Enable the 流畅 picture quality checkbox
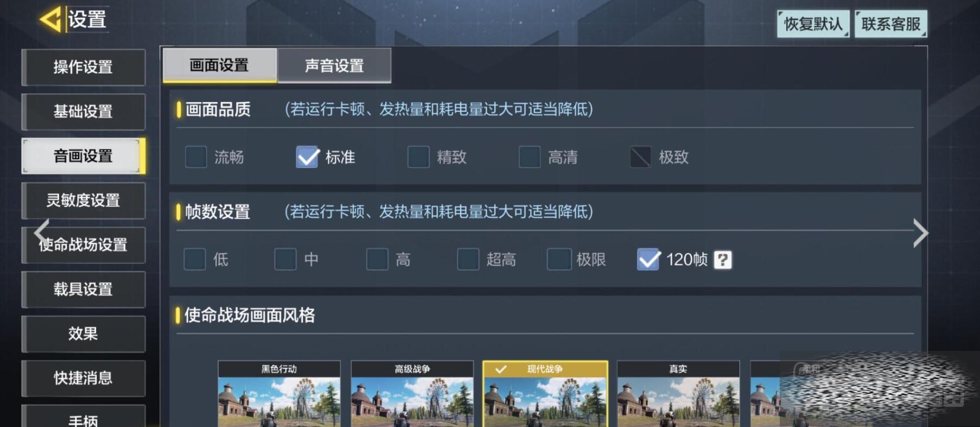Screen dimensions: 980x427 tap(196, 157)
